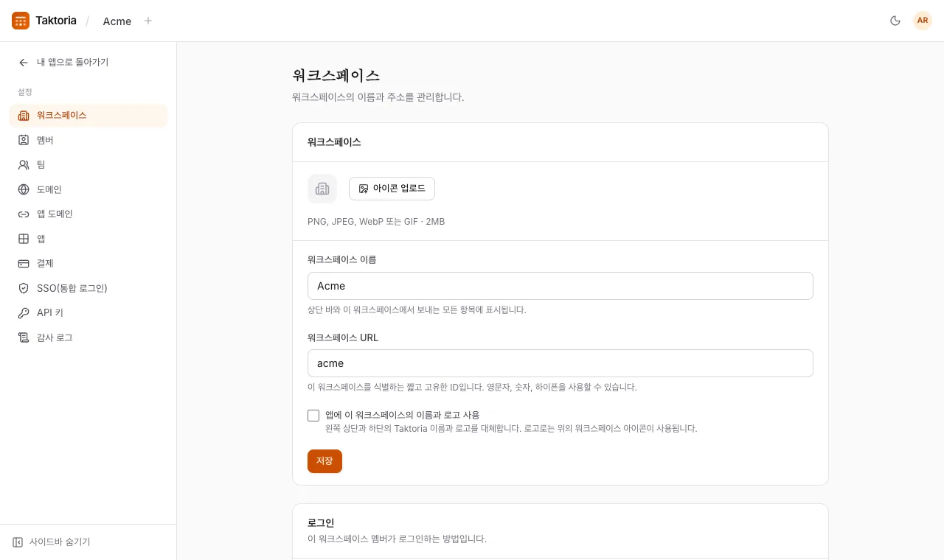944x560 pixels.
Task: Click the 팀 people icon
Action: (24, 165)
